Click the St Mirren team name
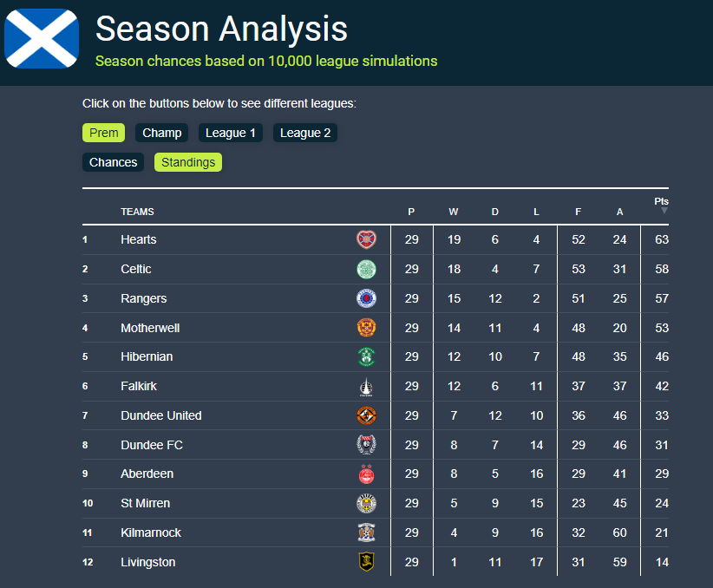The height and width of the screenshot is (588, 713). (x=145, y=503)
